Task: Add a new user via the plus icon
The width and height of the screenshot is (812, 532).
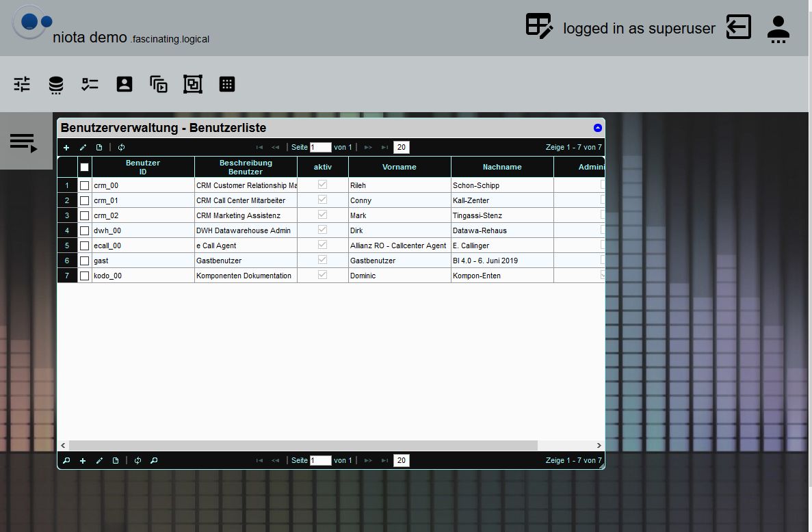Action: 66,147
